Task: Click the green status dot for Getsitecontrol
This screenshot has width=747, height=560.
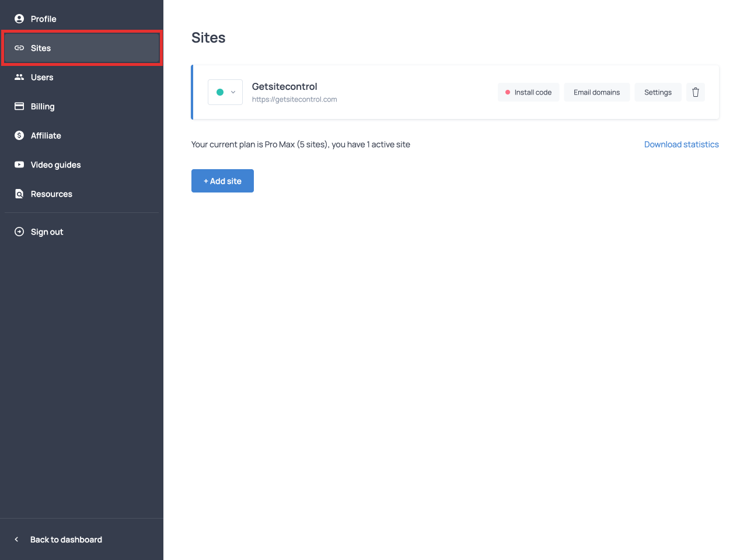Action: [220, 92]
